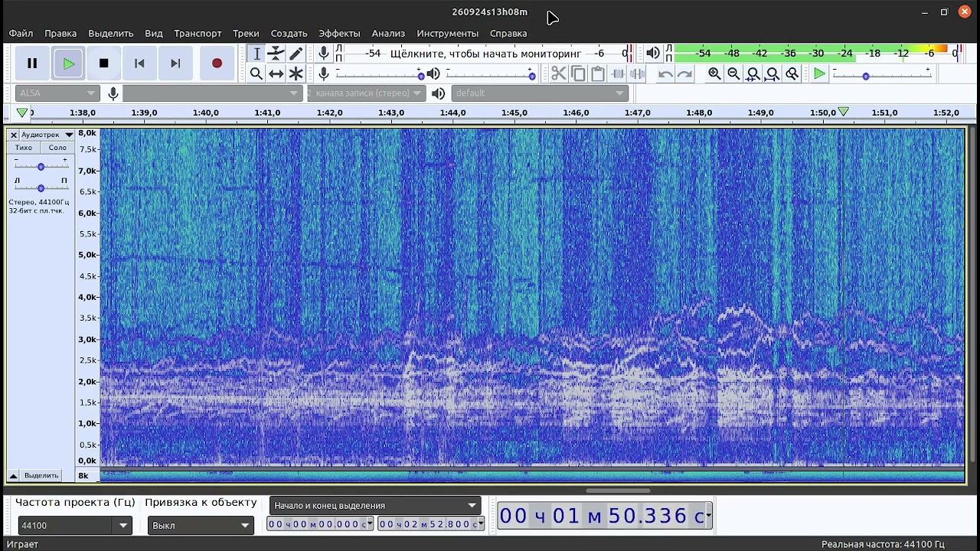Expand the Частота проекта 44100 dropdown
Viewport: 980px width, 551px height.
pyautogui.click(x=122, y=526)
